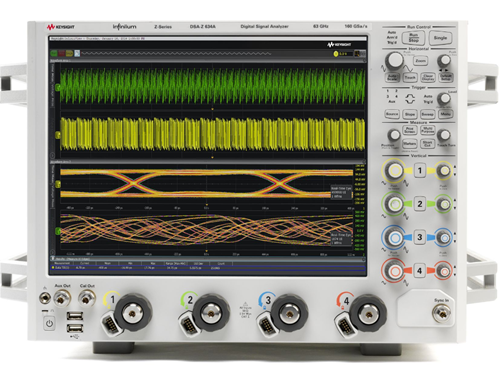Click the green channel waveform on screen
500x375 pixels.
pyautogui.click(x=212, y=86)
